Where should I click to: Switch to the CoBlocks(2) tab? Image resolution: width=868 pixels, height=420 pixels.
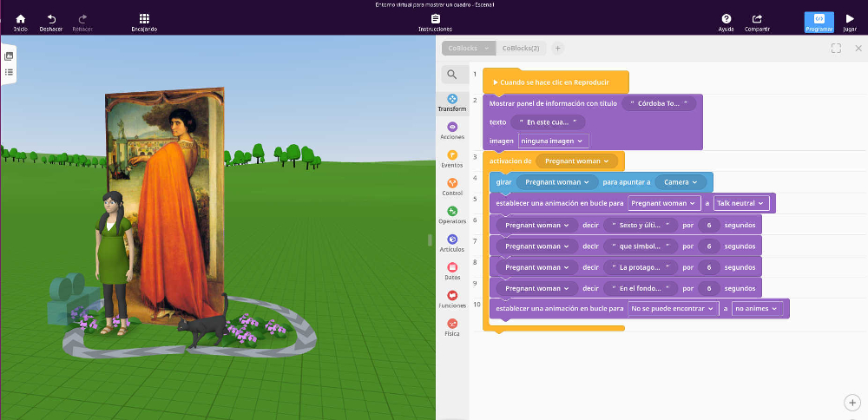pyautogui.click(x=521, y=49)
